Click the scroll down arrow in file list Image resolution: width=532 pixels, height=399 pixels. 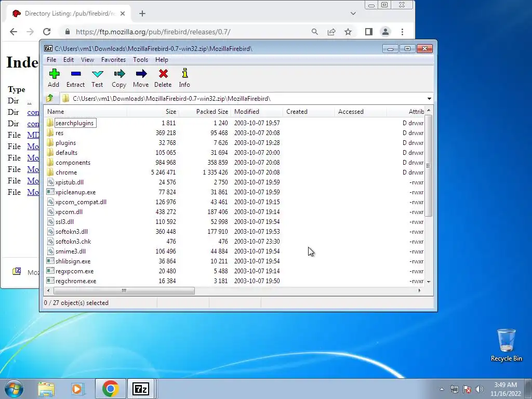point(429,282)
